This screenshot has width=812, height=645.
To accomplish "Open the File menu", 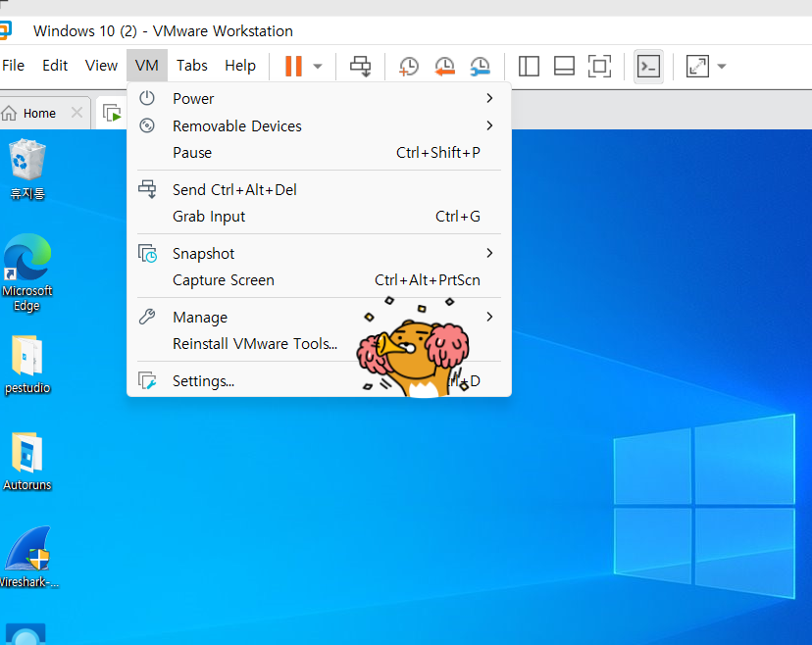I will pyautogui.click(x=13, y=66).
